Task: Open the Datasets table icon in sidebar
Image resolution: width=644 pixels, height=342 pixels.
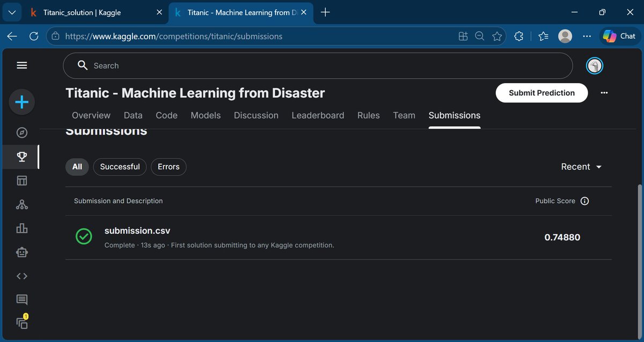Action: (21, 181)
